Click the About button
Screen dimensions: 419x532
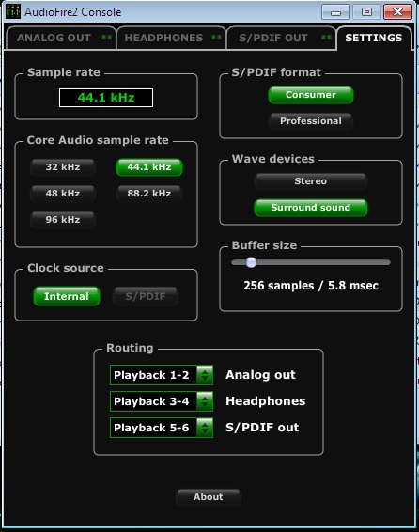coord(209,497)
